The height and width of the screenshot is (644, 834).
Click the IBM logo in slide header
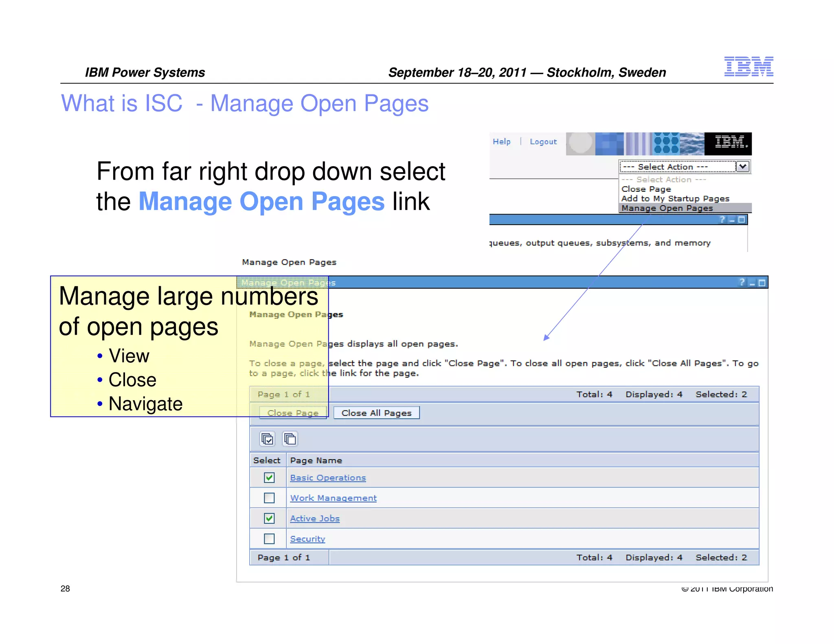748,66
